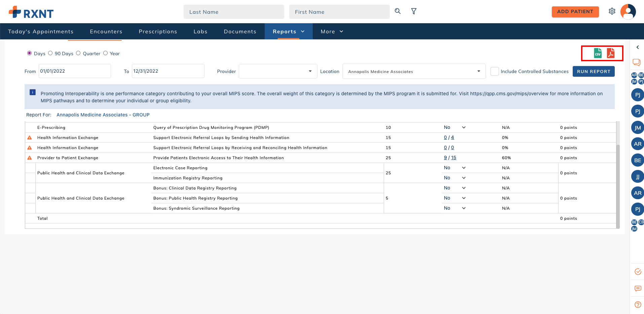644x314 pixels.
Task: Click the denominator 15 link
Action: pyautogui.click(x=454, y=158)
